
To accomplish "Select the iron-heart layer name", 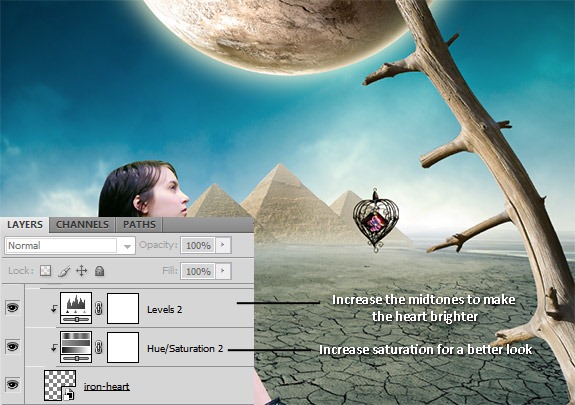I will point(107,386).
